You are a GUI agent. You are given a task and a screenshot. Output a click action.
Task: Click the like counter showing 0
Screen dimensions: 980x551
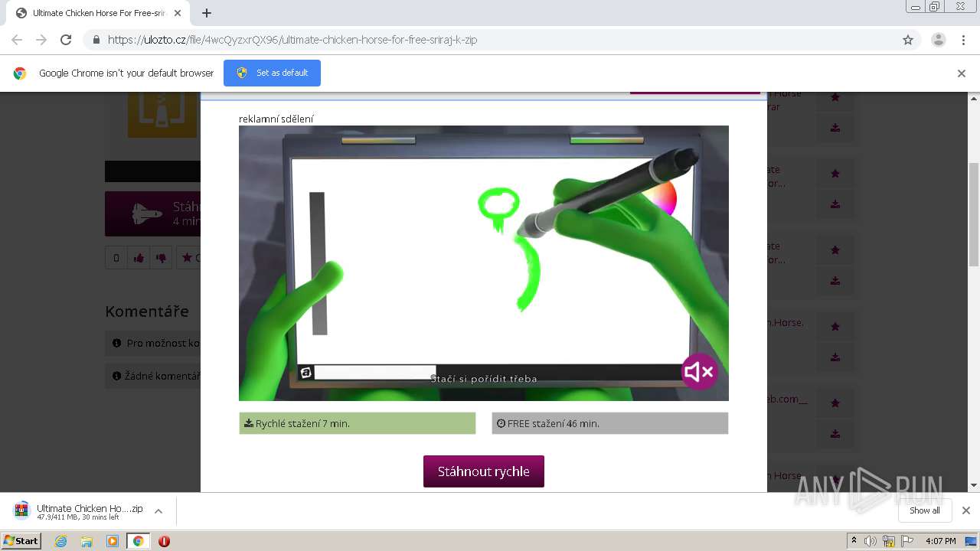pyautogui.click(x=116, y=258)
